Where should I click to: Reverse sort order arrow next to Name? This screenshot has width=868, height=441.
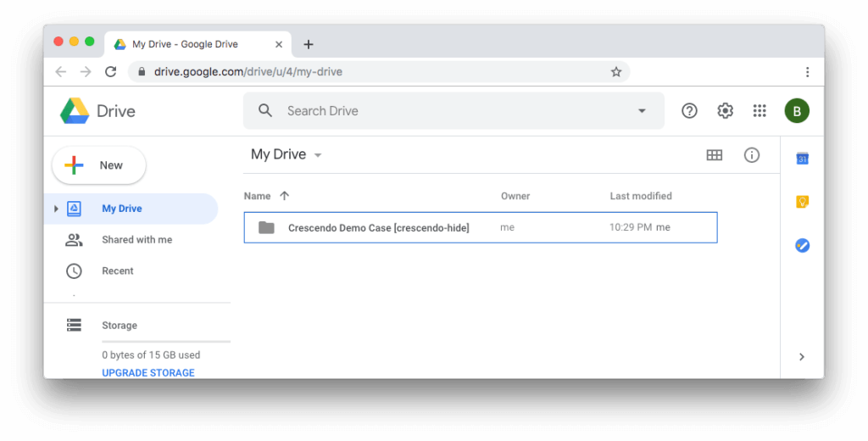point(285,196)
